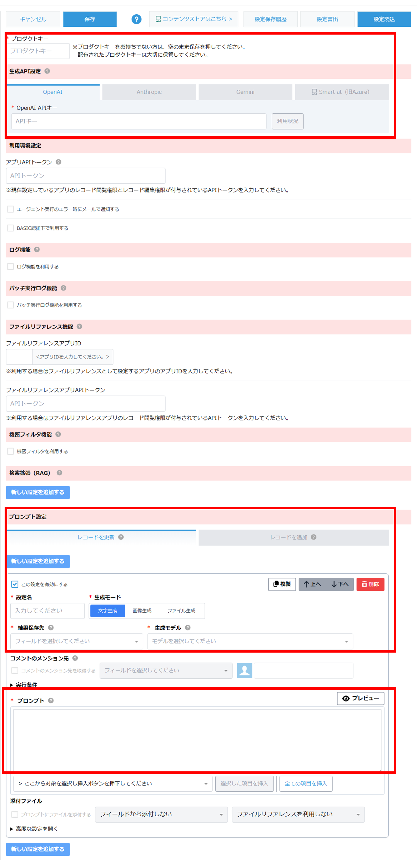Click help icon on レコードを更新 tab
The width and height of the screenshot is (417, 868).
tap(121, 537)
